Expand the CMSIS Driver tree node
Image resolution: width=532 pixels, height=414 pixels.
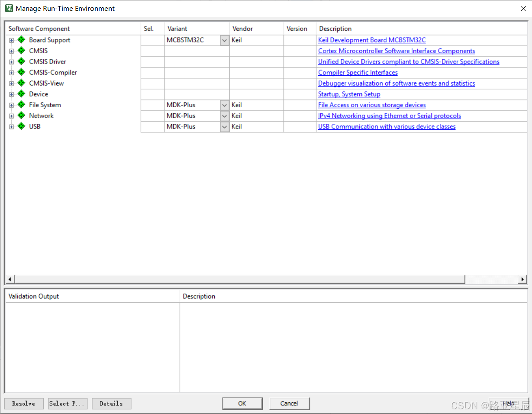point(12,62)
